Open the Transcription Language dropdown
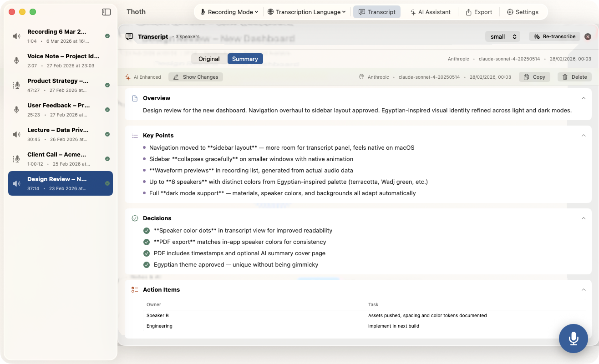Screen dimensions: 599x364 [x=306, y=12]
